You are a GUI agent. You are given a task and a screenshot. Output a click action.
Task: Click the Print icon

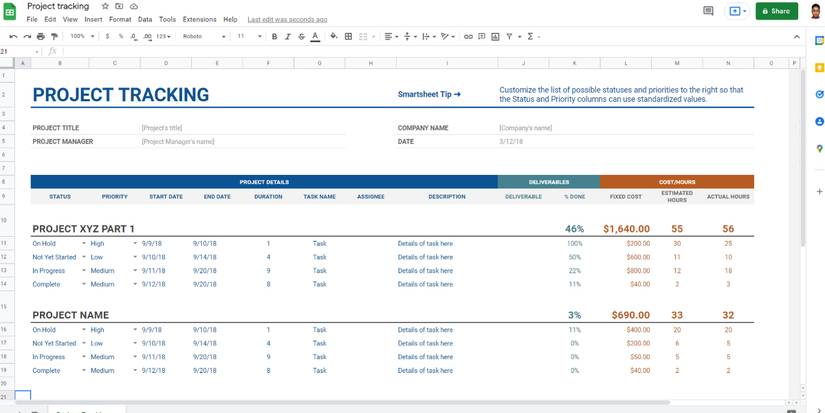tap(41, 37)
